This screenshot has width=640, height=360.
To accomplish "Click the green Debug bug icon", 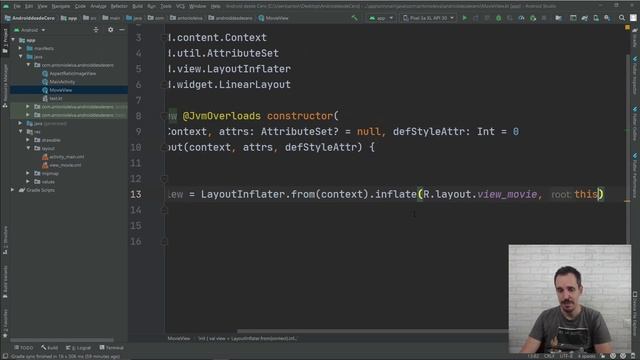I will [498, 18].
